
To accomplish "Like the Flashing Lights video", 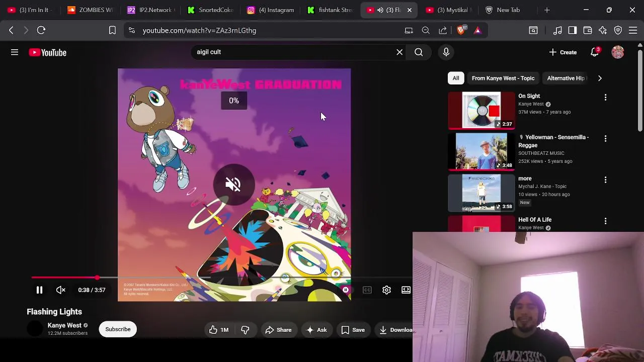I will (x=219, y=330).
